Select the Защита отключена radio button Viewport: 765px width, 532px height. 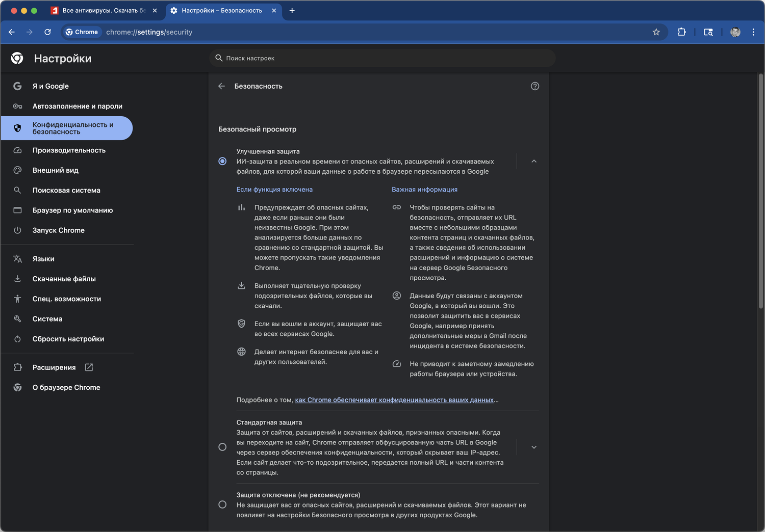tap(222, 504)
